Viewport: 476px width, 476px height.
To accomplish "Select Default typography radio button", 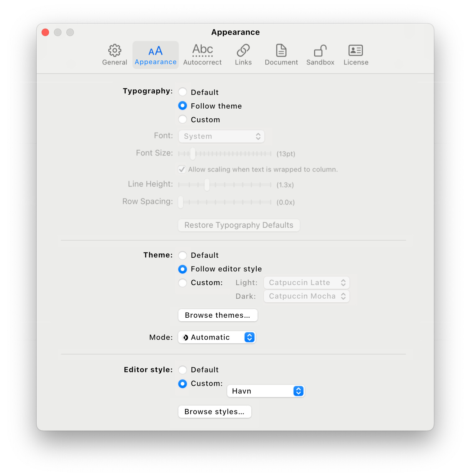I will (183, 92).
